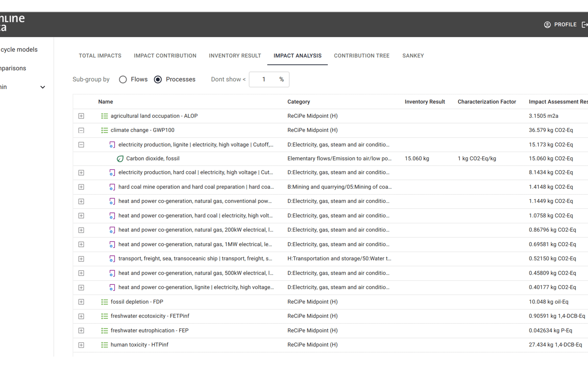Expand the fossil depletion FDP row
588x368 pixels.
tap(81, 302)
